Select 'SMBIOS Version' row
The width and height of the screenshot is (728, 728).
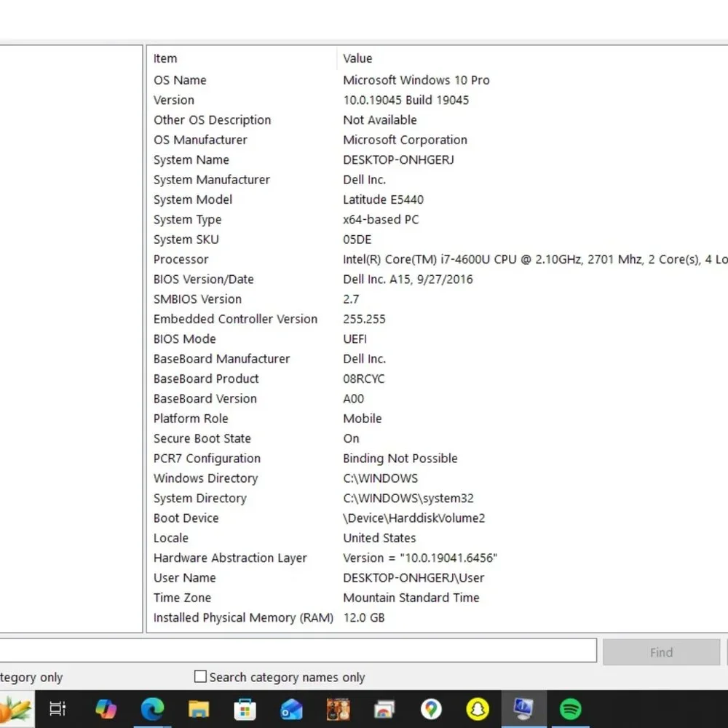tap(198, 300)
